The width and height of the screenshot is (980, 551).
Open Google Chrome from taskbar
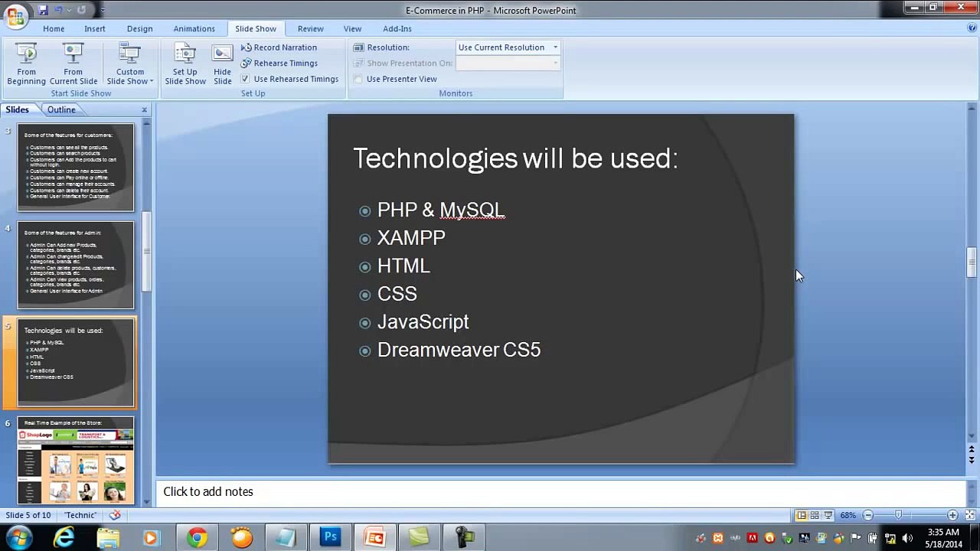197,538
